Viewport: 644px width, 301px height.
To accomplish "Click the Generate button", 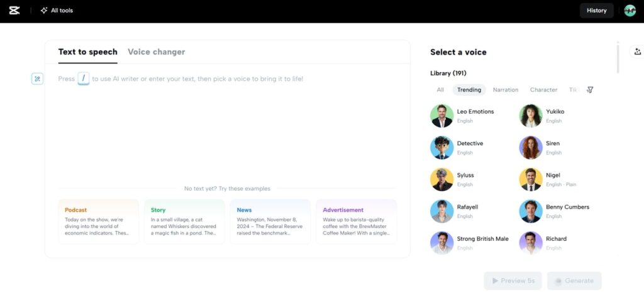I will (x=574, y=281).
